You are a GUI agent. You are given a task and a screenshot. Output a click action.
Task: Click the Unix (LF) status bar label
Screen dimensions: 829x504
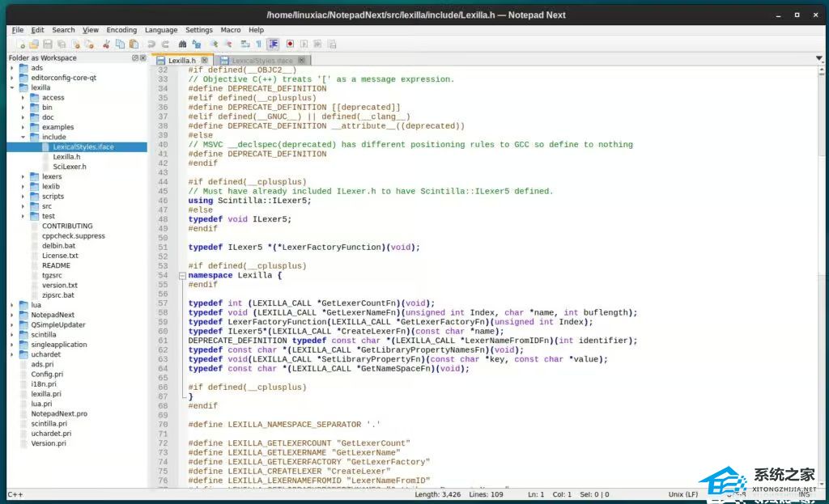pos(682,494)
